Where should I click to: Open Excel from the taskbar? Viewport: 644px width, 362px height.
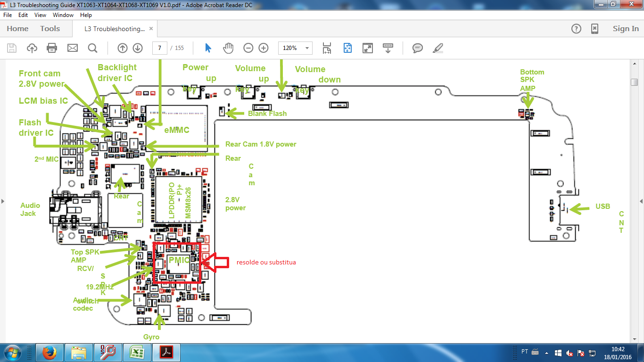tap(136, 353)
